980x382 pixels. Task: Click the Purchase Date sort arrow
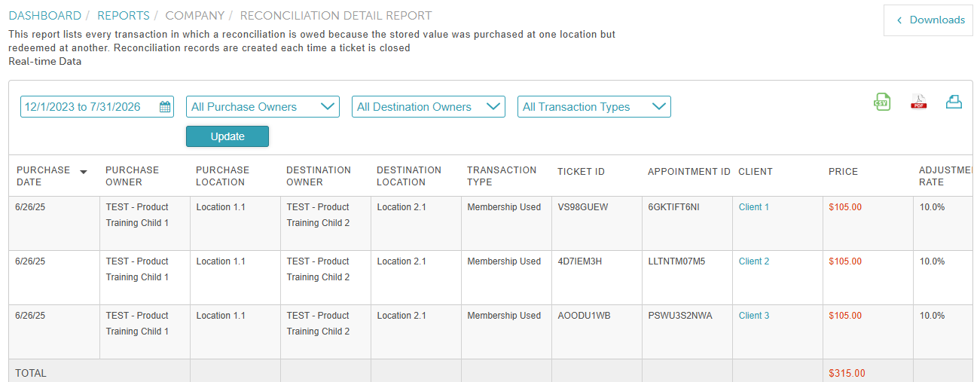84,172
